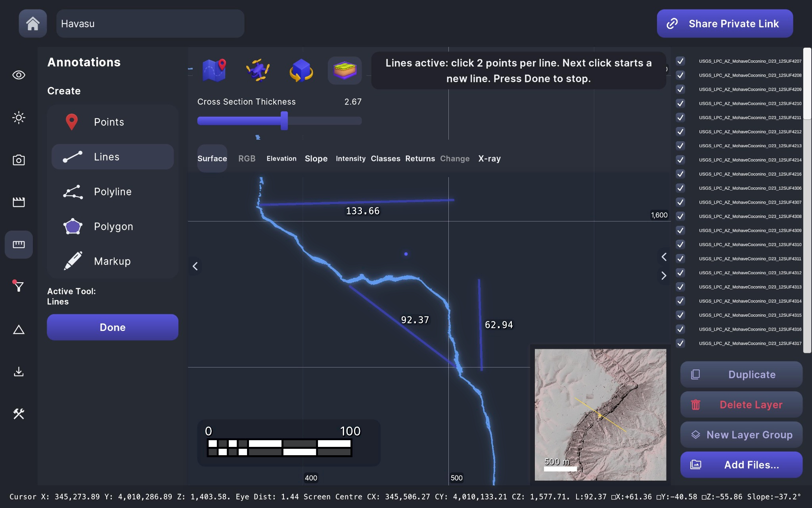Image resolution: width=812 pixels, height=508 pixels.
Task: Switch to Returns display mode
Action: tap(420, 158)
